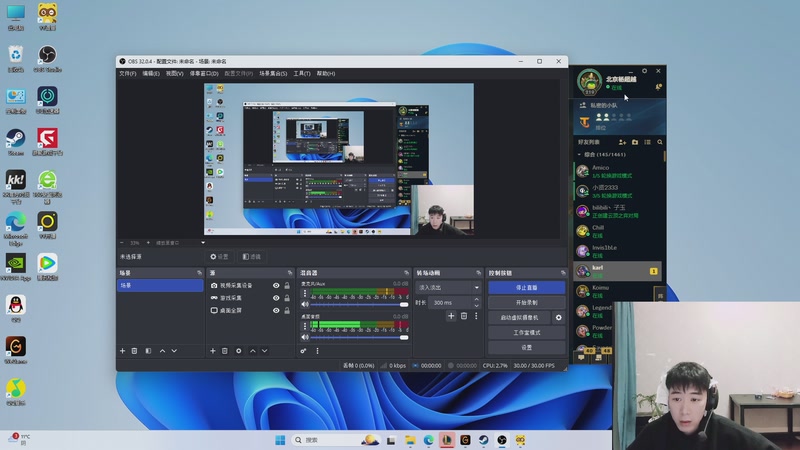Image resolution: width=800 pixels, height=450 pixels.
Task: Open Mic/Aux channel options dots
Action: coord(305,293)
